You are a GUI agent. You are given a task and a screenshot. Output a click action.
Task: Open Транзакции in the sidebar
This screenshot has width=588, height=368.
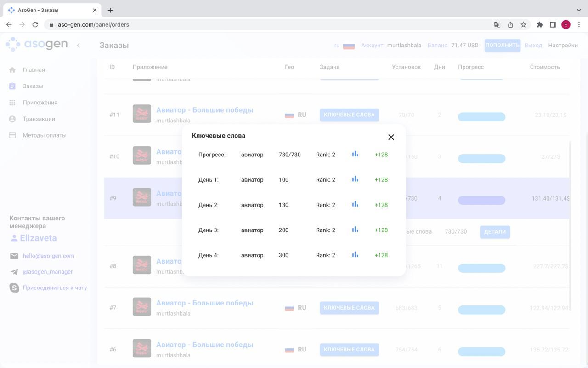coord(39,119)
